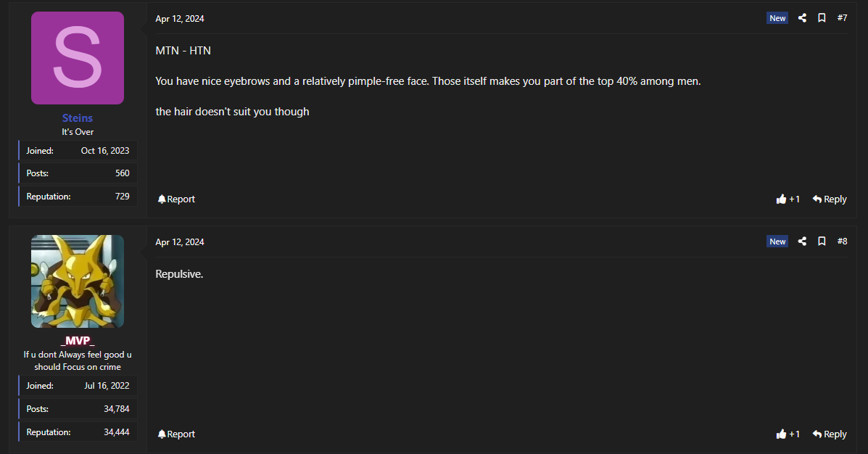This screenshot has height=454, width=868.
Task: Click the New badge on post #7
Action: pos(777,18)
